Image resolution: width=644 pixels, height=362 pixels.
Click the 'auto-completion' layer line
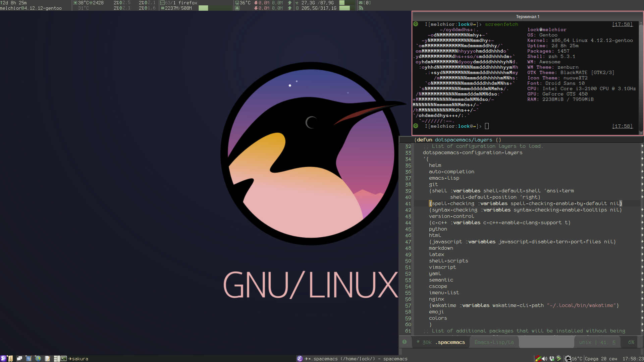point(451,172)
